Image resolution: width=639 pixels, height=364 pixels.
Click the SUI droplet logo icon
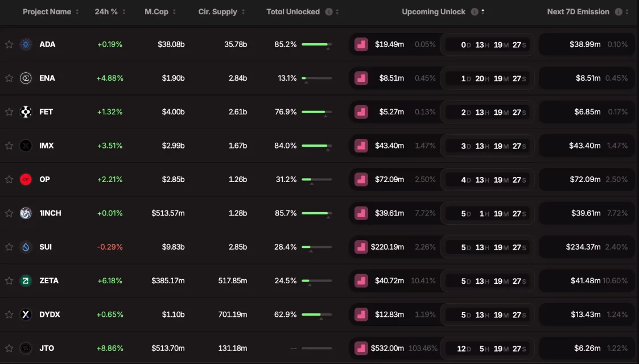tap(26, 247)
